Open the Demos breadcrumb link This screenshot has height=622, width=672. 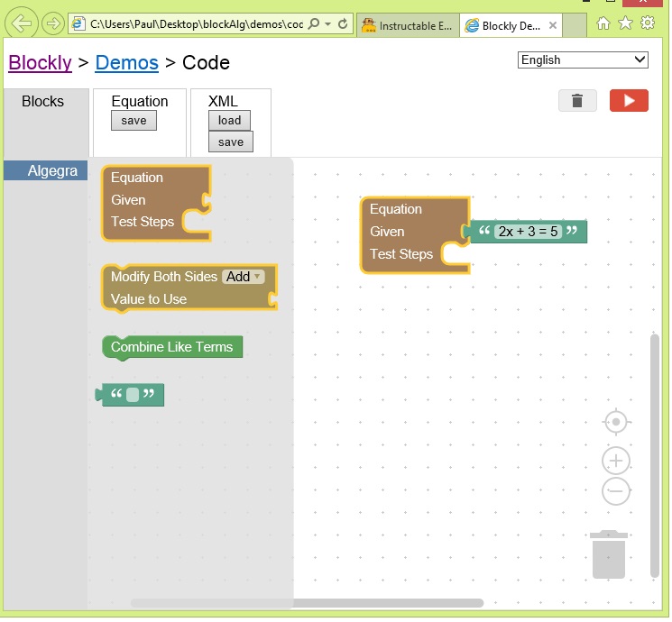[127, 63]
